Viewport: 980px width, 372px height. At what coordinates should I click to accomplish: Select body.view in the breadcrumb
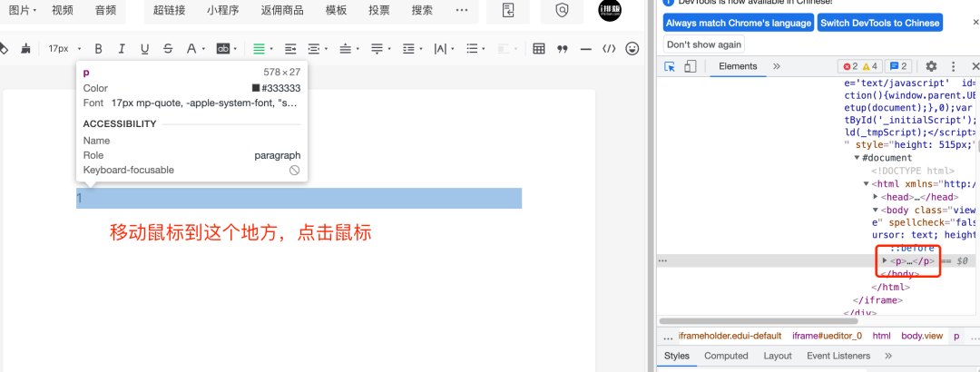pyautogui.click(x=922, y=336)
